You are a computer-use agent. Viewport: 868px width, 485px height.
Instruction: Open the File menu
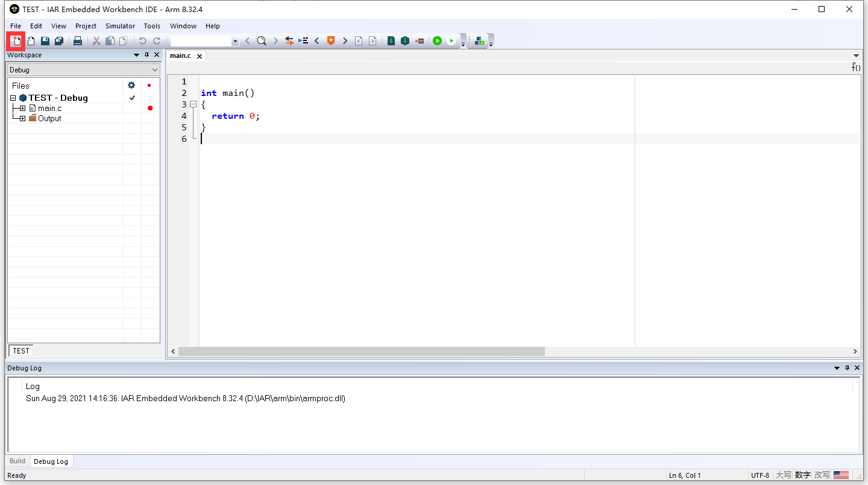point(16,26)
